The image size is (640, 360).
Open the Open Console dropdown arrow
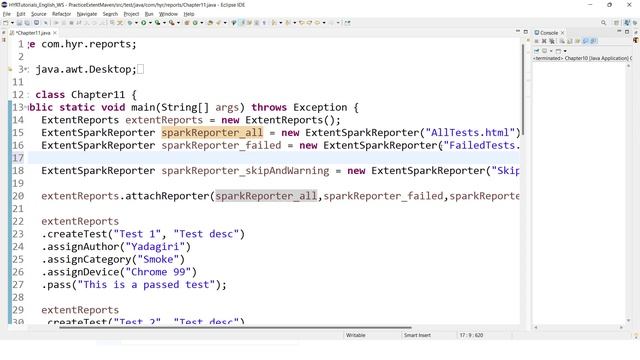point(565,51)
